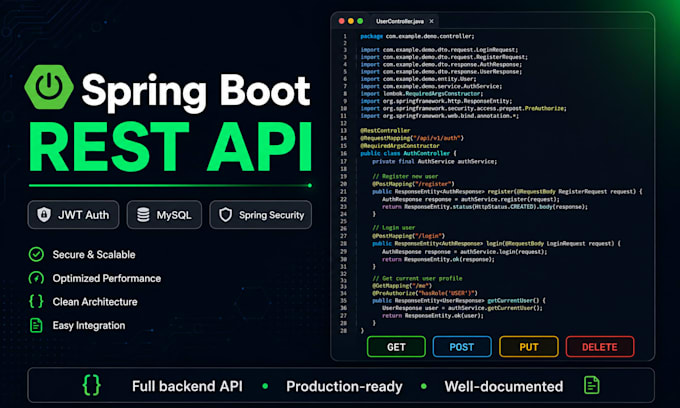Click the REST API heading text
This screenshot has width=680, height=408.
[170, 147]
